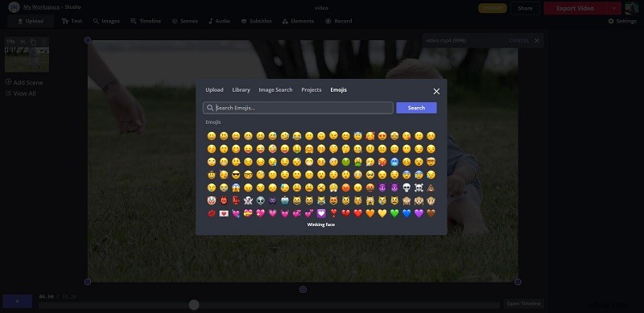Open Settings in the top right
644x313 pixels.
622,21
